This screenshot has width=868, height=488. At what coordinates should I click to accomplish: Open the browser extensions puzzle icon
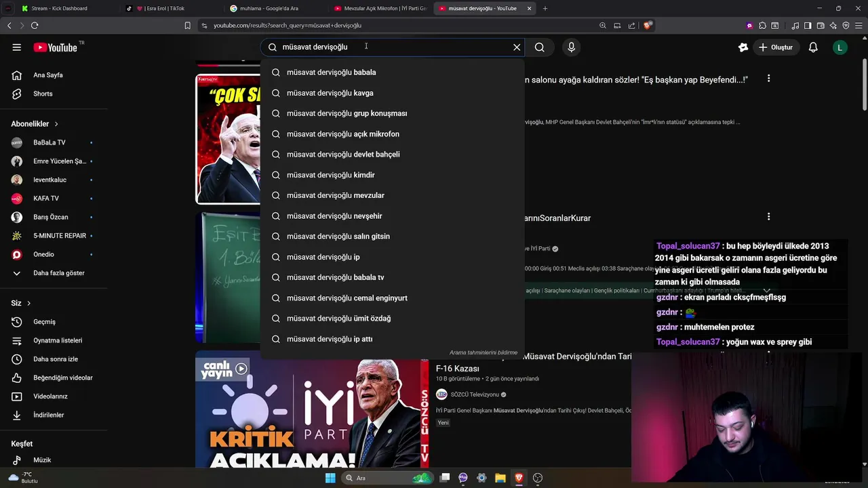tap(762, 26)
